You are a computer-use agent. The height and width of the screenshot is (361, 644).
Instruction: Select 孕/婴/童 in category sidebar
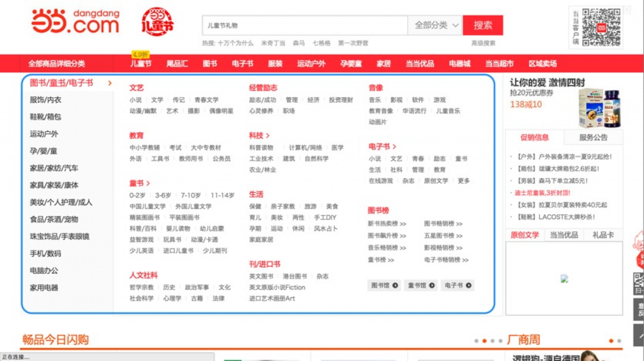coord(43,151)
